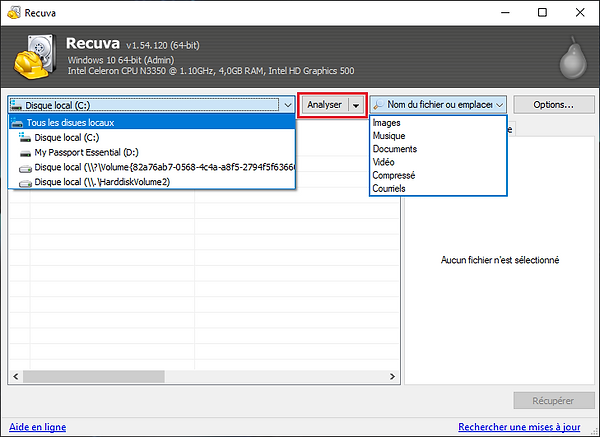The height and width of the screenshot is (437, 600).
Task: Click the Volume{82a76ab7 drive icon
Action: pyautogui.click(x=25, y=168)
